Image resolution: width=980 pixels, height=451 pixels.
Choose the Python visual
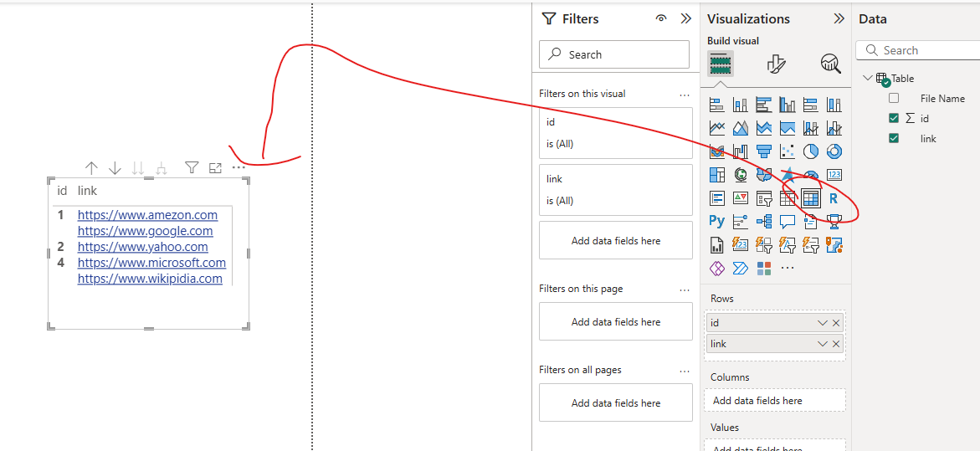717,221
